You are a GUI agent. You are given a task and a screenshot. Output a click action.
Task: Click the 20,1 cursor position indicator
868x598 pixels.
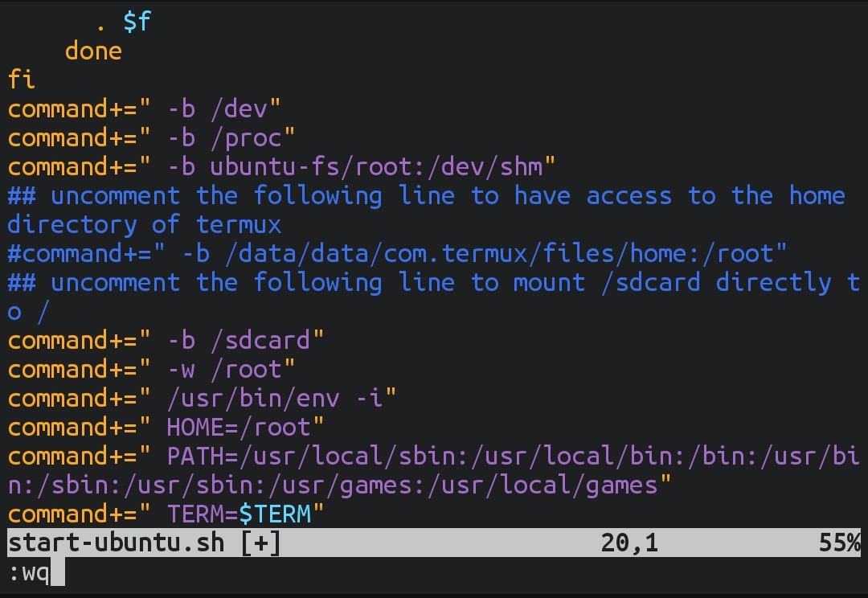pyautogui.click(x=629, y=543)
